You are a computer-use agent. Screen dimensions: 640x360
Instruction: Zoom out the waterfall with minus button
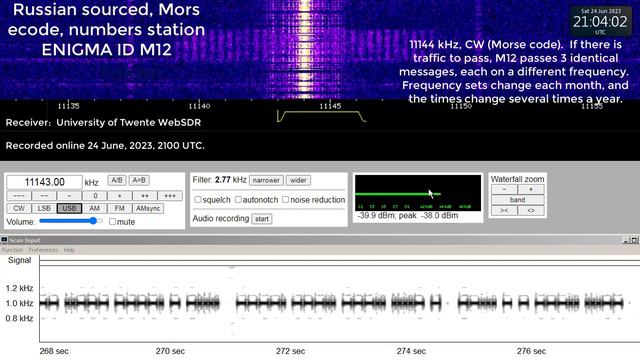point(504,189)
